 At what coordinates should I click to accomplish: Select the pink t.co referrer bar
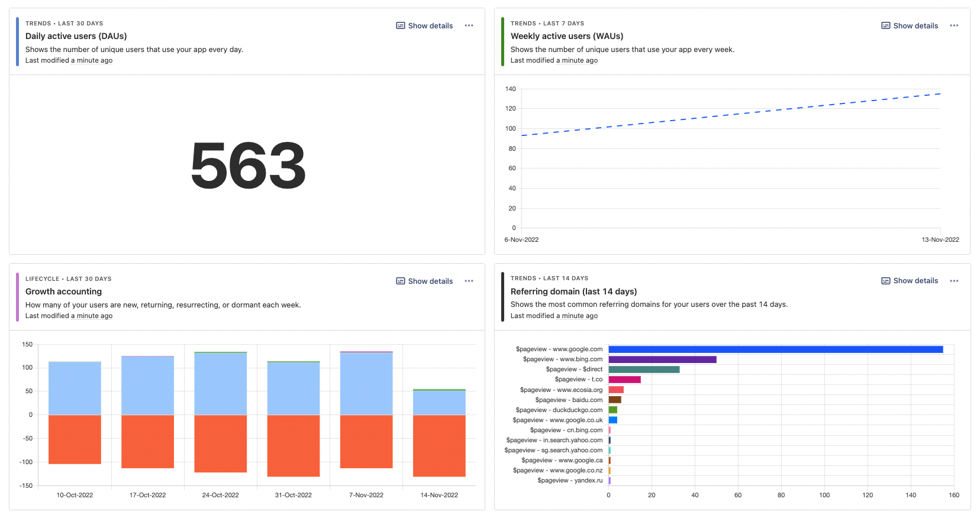pos(624,380)
